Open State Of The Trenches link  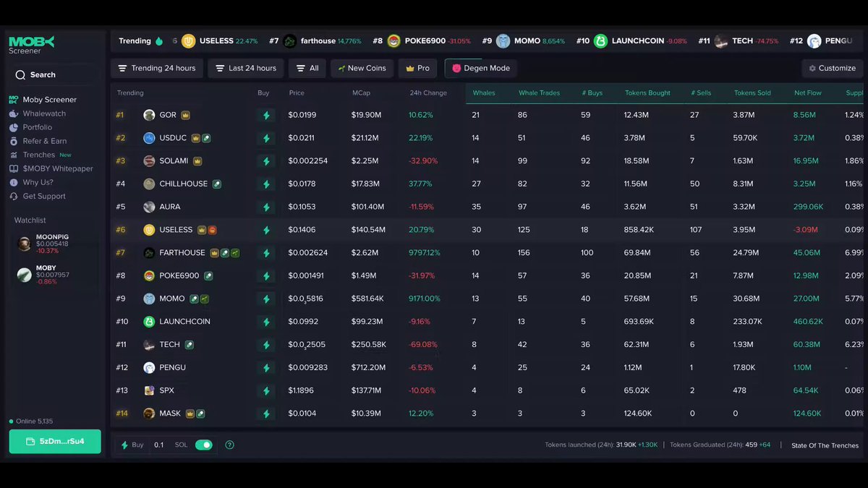click(x=825, y=445)
